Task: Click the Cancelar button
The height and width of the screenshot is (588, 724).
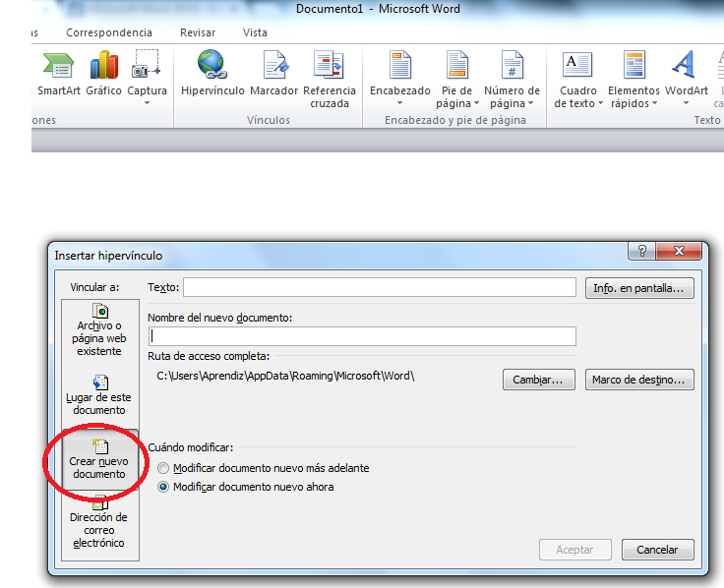Action: pyautogui.click(x=657, y=550)
